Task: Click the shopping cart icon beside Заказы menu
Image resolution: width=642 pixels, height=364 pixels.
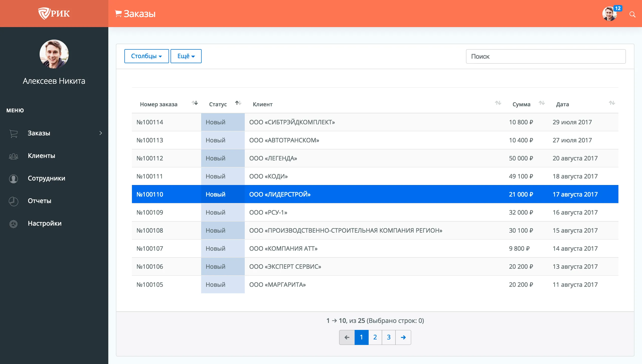Action: click(x=14, y=133)
